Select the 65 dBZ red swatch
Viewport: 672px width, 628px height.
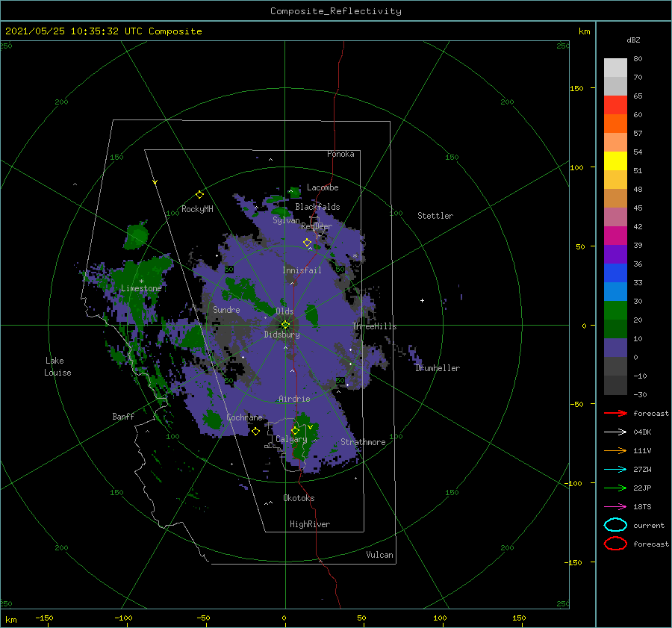pyautogui.click(x=615, y=105)
